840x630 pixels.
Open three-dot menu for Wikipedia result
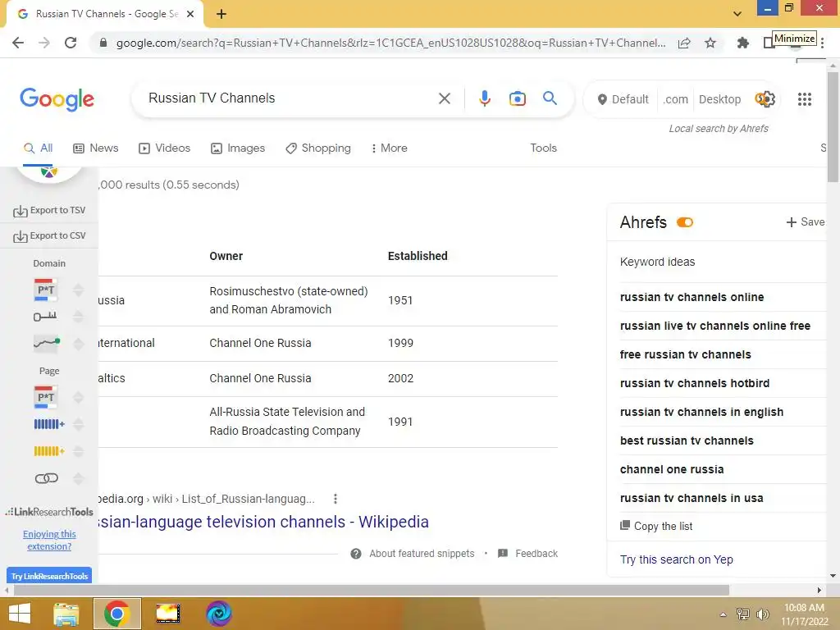(336, 499)
